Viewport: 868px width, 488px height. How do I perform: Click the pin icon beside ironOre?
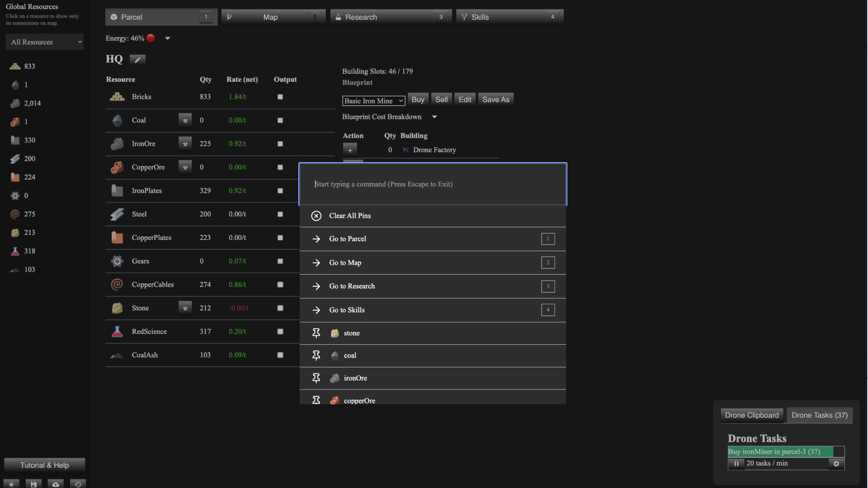pos(316,378)
